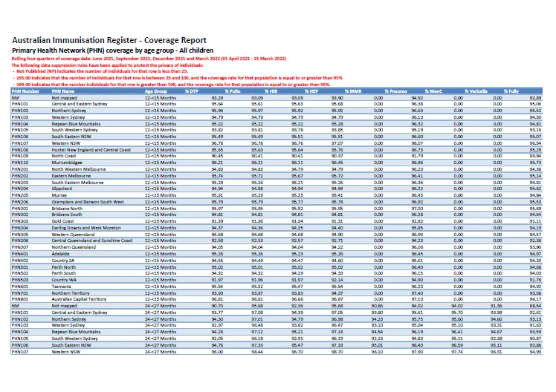
Task: Click the % Pneumo value in the North Coast row
Action: [417, 156]
